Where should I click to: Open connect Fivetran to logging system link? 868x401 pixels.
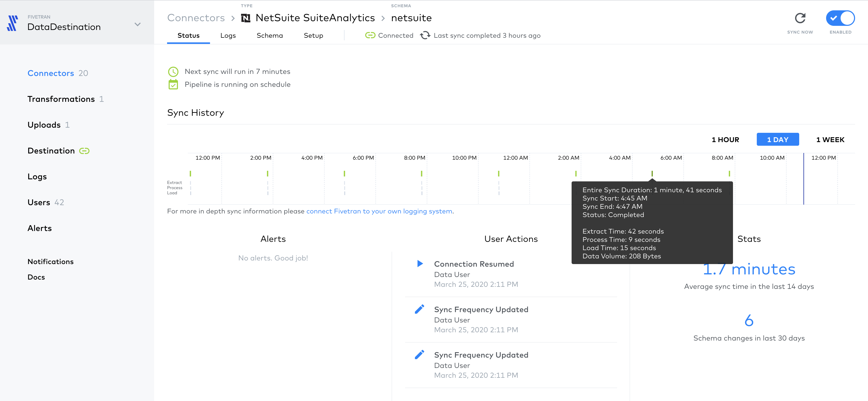click(379, 211)
